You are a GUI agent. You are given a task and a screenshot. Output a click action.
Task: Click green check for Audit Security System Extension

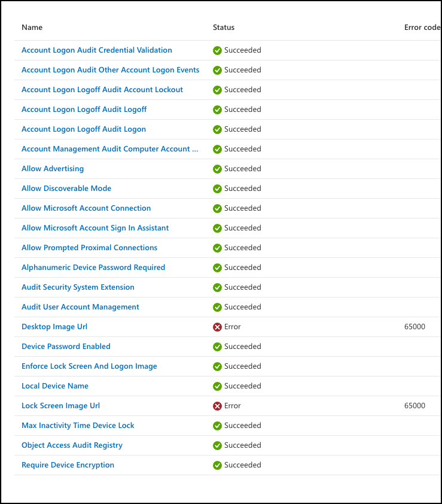[218, 288]
